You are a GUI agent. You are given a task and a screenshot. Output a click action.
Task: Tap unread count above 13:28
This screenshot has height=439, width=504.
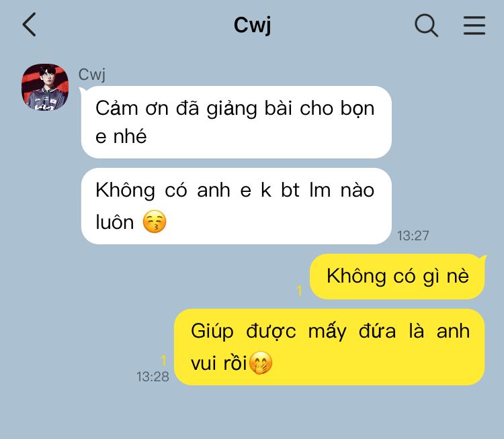pos(163,360)
